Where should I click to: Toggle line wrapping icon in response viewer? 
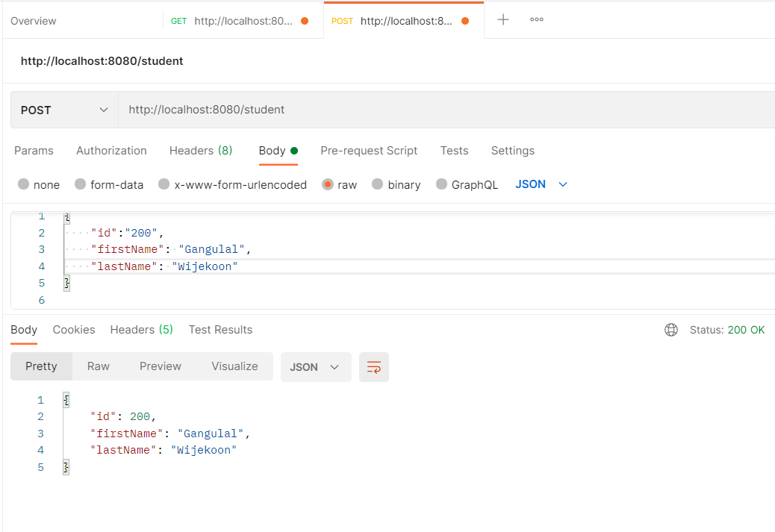pyautogui.click(x=373, y=366)
